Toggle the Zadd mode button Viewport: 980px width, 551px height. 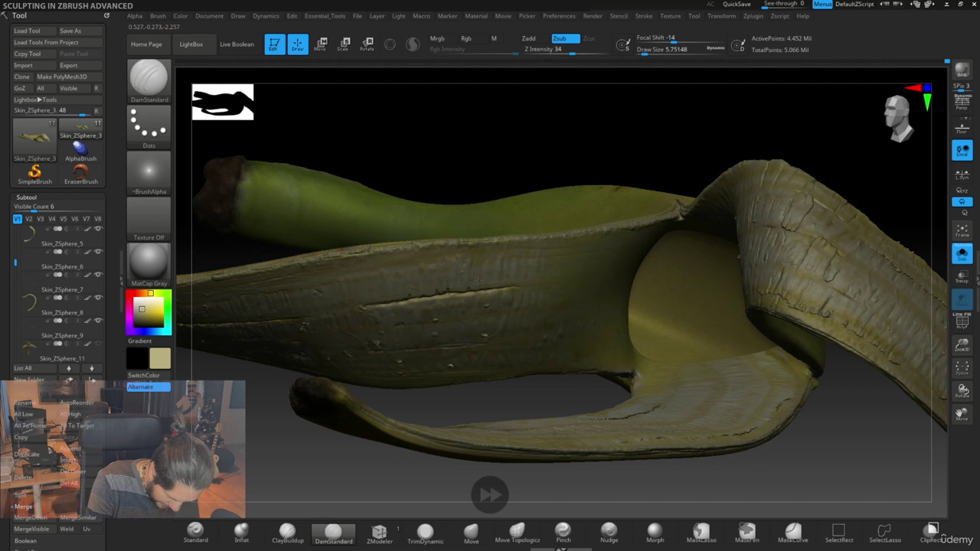[529, 38]
